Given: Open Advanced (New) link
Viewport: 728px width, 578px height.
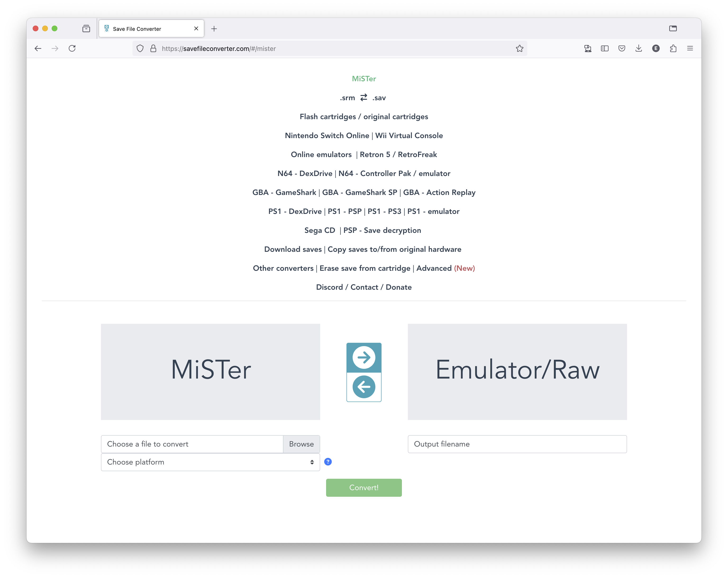Looking at the screenshot, I should [x=446, y=268].
